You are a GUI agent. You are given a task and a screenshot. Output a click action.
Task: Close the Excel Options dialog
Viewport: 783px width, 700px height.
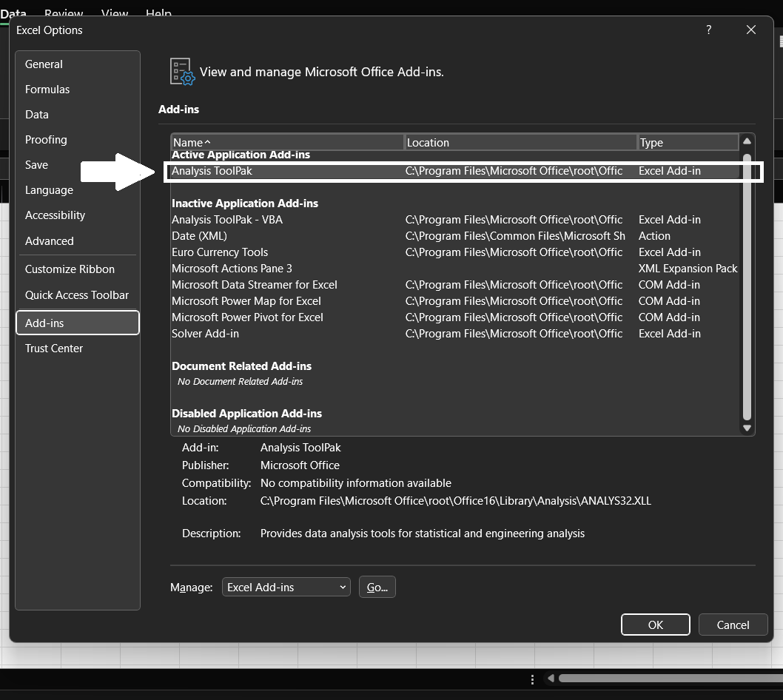click(750, 30)
